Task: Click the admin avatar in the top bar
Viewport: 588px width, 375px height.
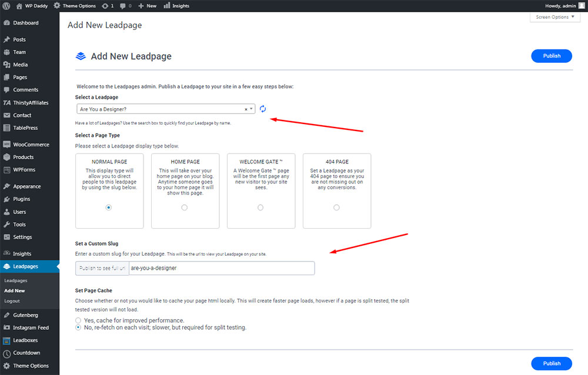Action: [582, 6]
